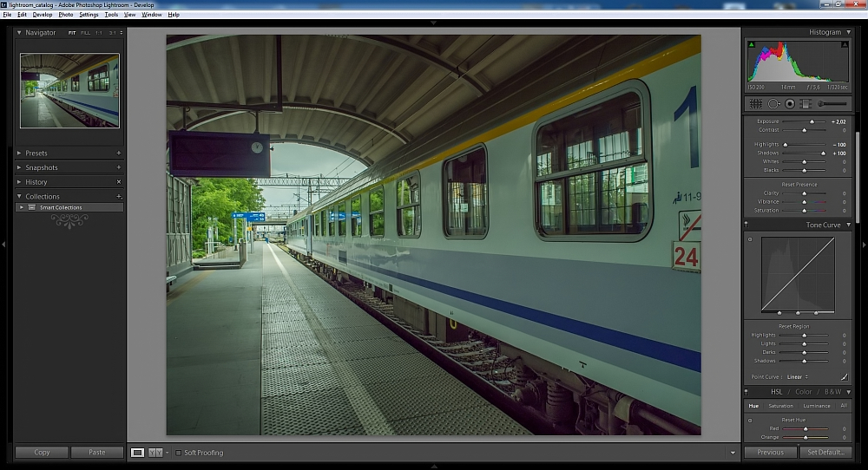The width and height of the screenshot is (868, 470).
Task: Toggle shadow clipping indicator in histogram
Action: [750, 43]
